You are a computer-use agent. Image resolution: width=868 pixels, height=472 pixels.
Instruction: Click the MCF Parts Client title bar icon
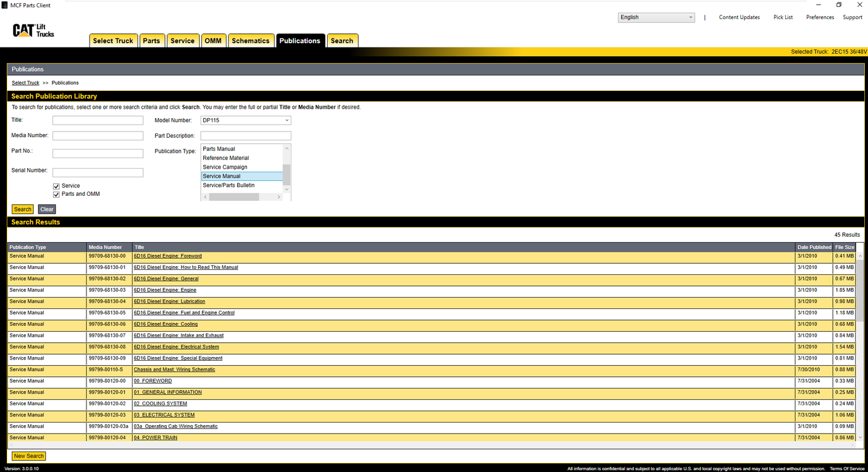pos(5,4)
